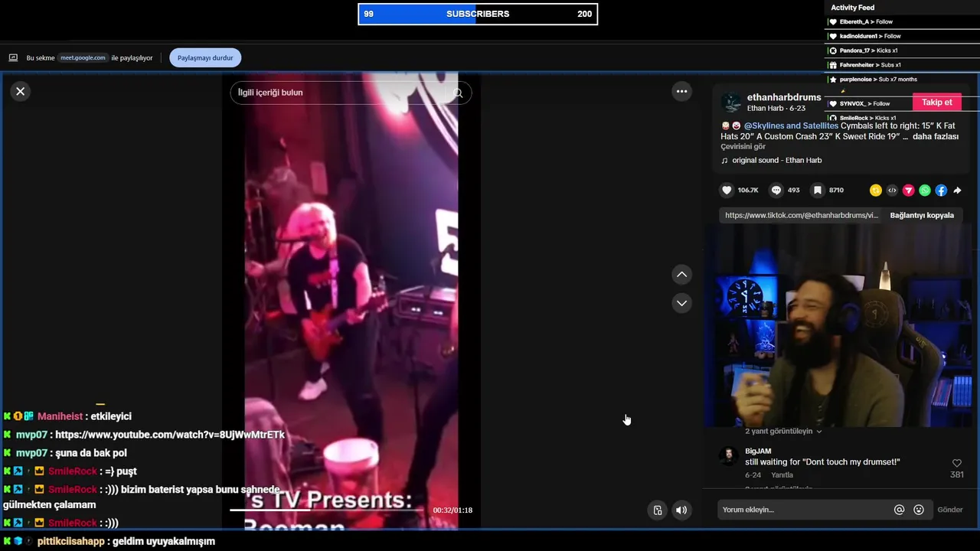Viewport: 980px width, 551px height.
Task: Bookmark the video with save icon
Action: [x=818, y=190]
